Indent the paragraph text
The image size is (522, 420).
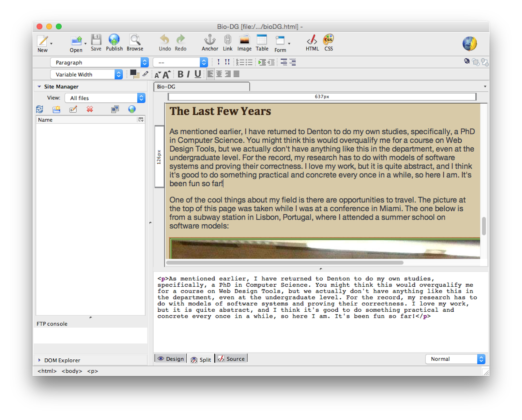[262, 62]
